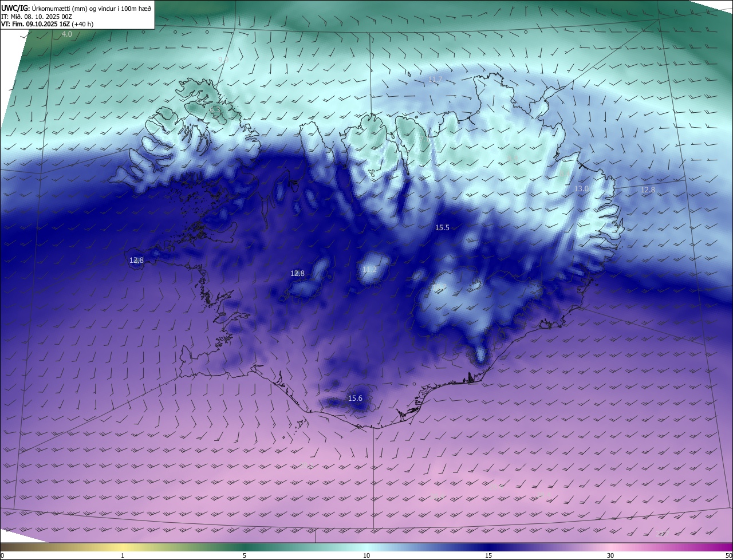Click the 15.6 value near the south coast

pos(355,398)
